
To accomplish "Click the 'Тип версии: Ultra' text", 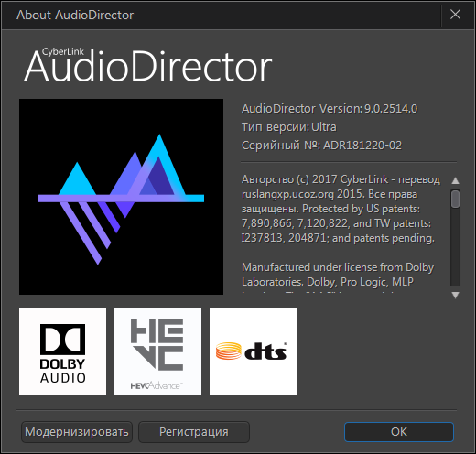I will [x=289, y=127].
